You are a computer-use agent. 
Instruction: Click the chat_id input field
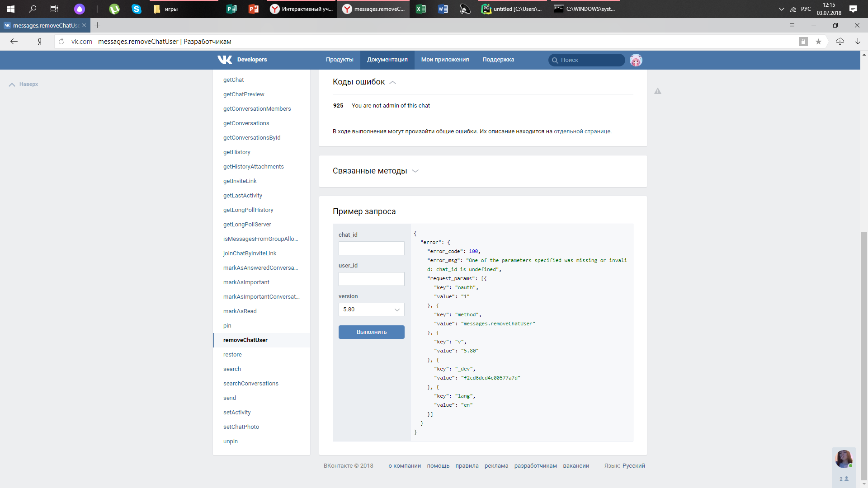(372, 248)
